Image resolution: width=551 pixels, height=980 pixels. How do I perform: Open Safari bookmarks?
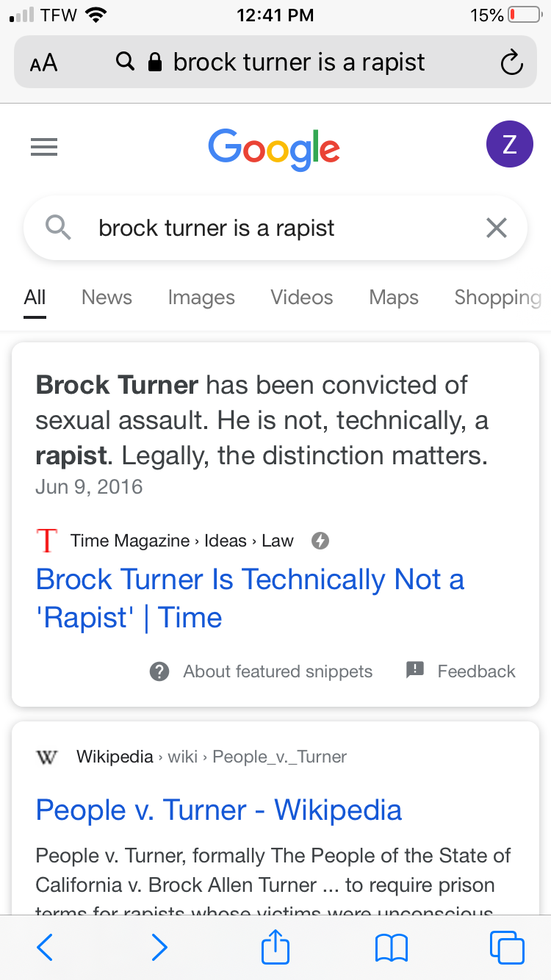[x=392, y=948]
